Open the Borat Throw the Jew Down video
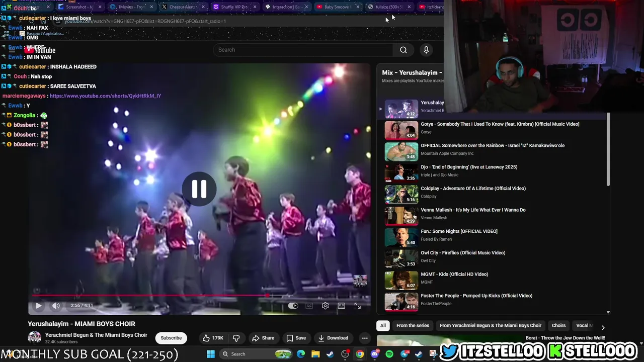 [565, 338]
